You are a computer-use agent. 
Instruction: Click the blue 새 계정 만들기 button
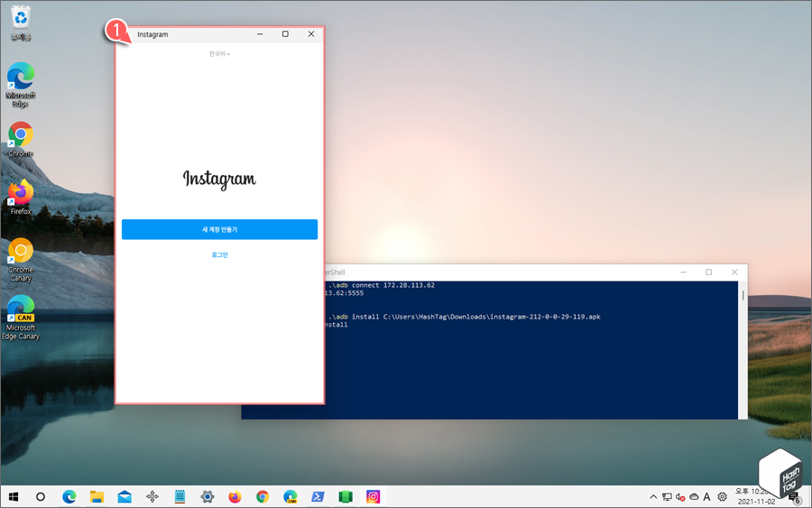[219, 229]
